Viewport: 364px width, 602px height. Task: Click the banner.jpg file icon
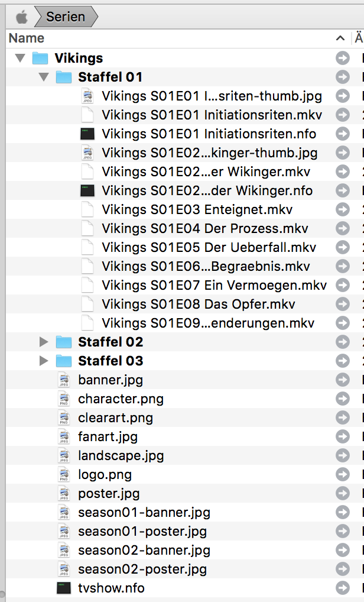tap(64, 380)
